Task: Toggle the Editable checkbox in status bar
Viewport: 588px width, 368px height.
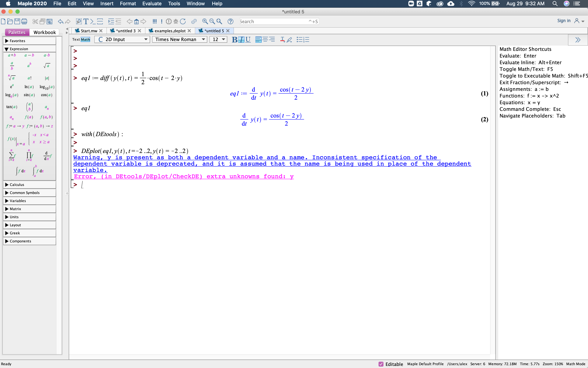Action: point(381,364)
